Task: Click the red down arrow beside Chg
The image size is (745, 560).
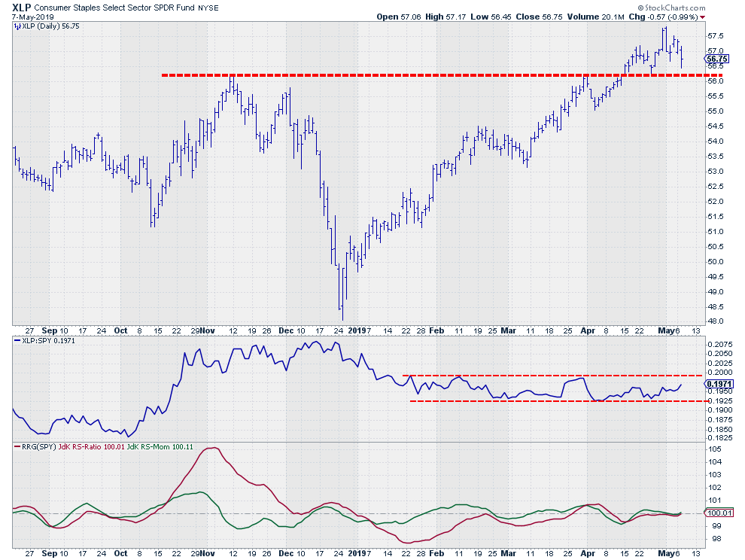Action: 703,17
